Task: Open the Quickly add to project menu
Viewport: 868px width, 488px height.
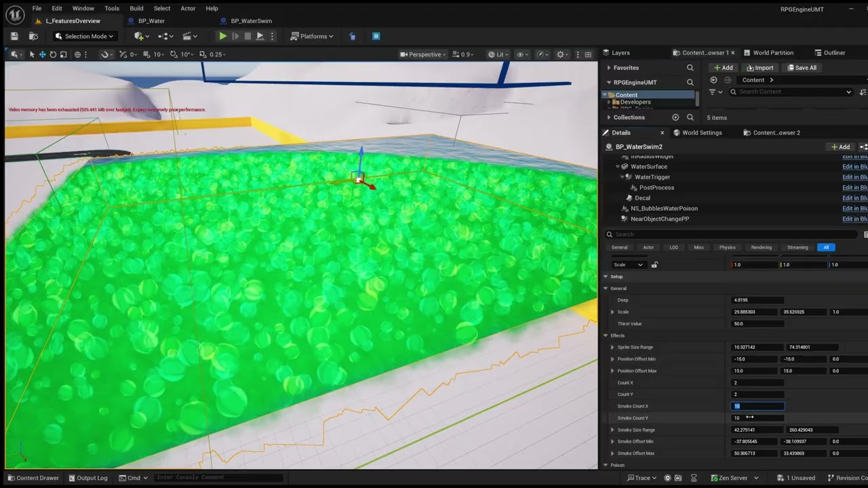Action: pyautogui.click(x=140, y=36)
